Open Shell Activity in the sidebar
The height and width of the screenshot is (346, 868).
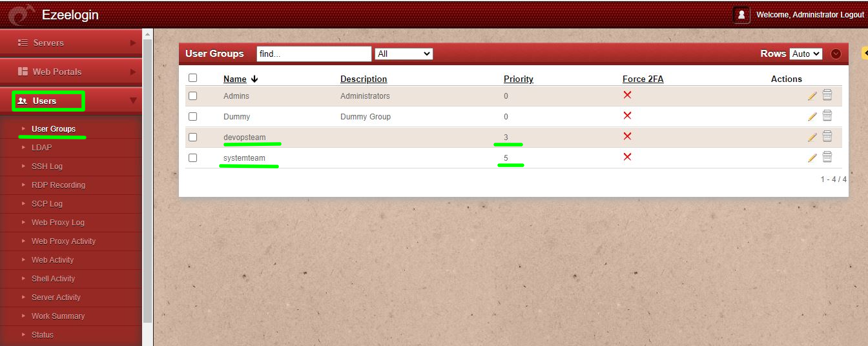click(x=54, y=278)
